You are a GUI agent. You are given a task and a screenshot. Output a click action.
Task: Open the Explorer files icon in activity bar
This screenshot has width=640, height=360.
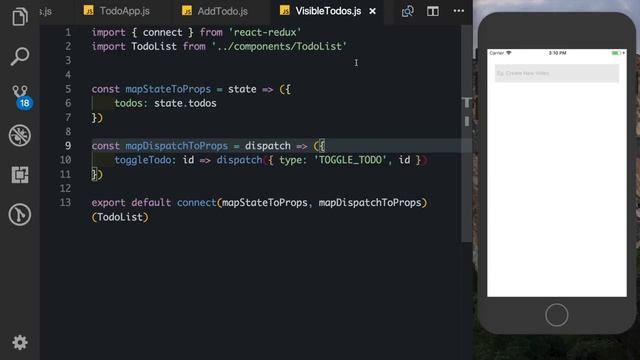point(20,17)
